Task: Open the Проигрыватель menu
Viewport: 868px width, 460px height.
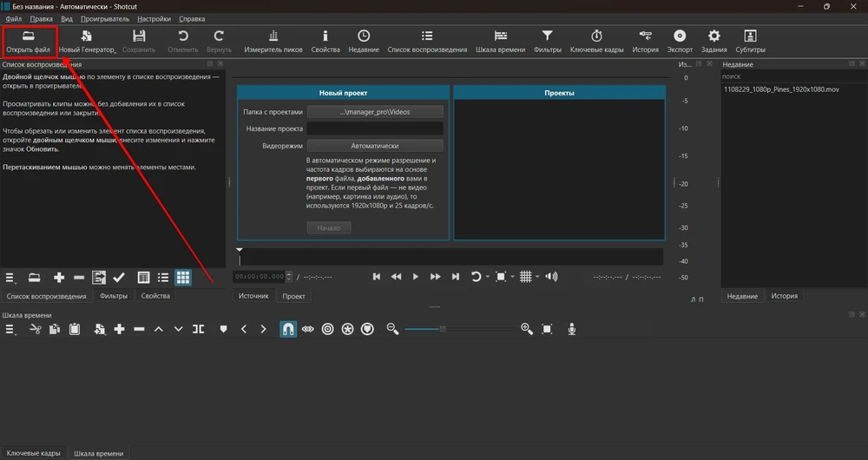Action: [x=105, y=19]
